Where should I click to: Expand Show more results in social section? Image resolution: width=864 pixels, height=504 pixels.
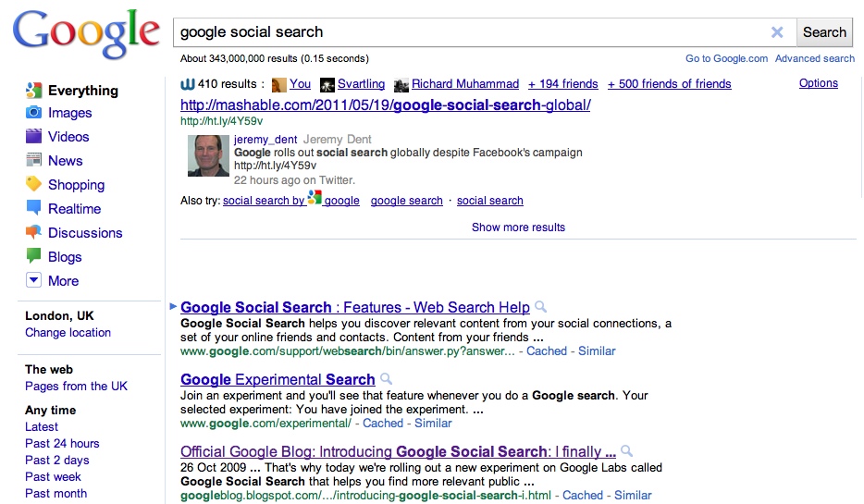pos(518,227)
